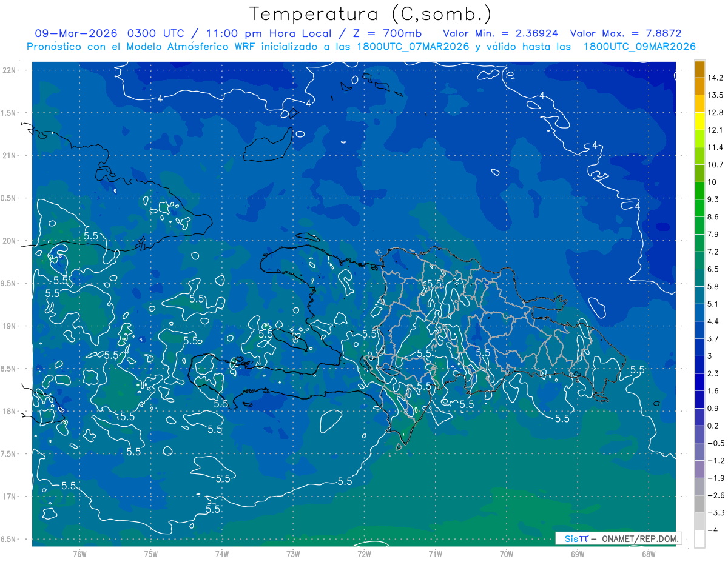This screenshot has width=728, height=562.
Task: Click the 68W longitude axis label
Action: coord(649,554)
